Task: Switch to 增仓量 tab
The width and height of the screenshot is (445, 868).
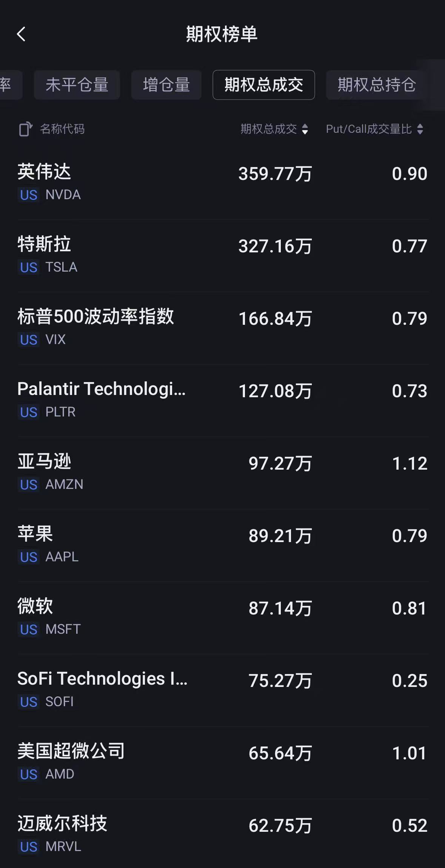Action: pyautogui.click(x=166, y=85)
